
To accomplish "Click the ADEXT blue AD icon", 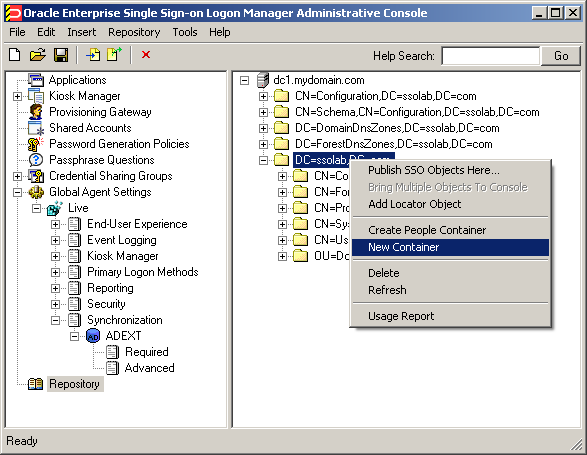I will point(93,336).
